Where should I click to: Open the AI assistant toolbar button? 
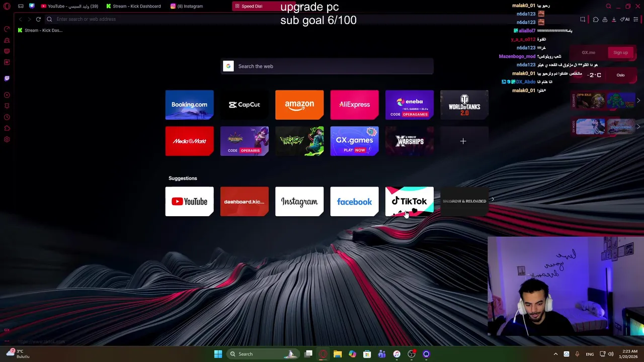coord(625,19)
